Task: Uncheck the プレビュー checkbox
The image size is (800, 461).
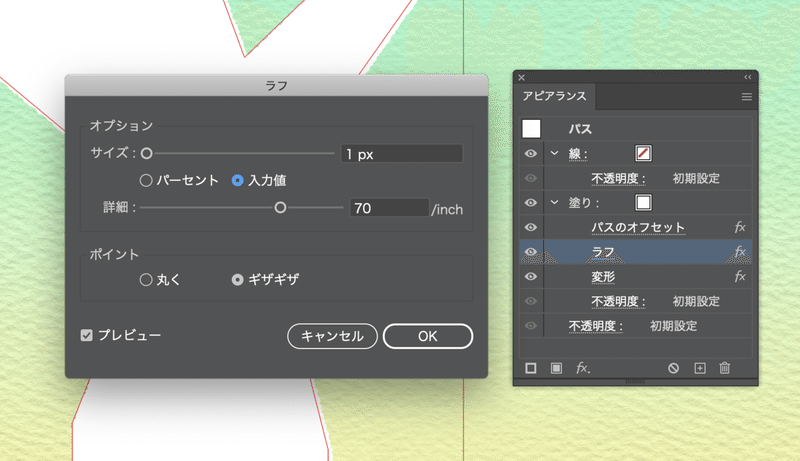Action: 87,335
